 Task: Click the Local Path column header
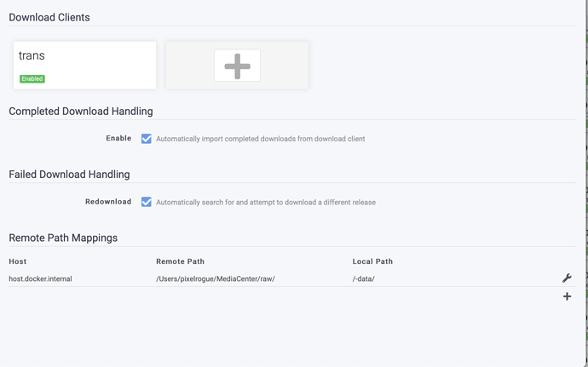click(x=372, y=261)
